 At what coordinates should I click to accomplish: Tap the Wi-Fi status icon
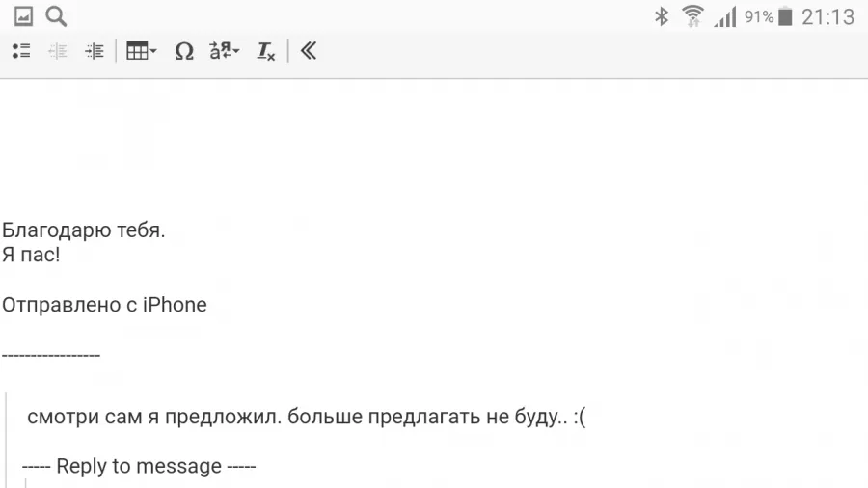coord(692,16)
